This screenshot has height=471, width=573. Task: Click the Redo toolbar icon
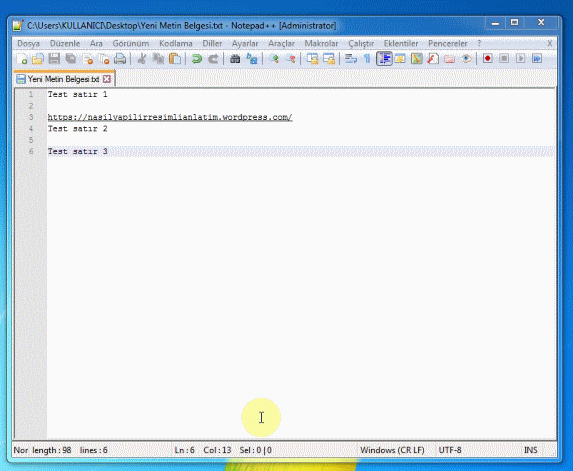pyautogui.click(x=213, y=58)
